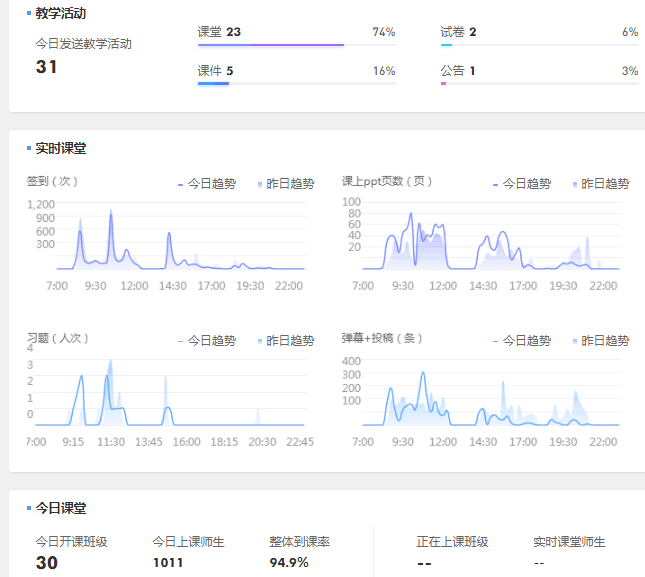Click the 今日开课班级 count of 30
The image size is (645, 577).
(46, 563)
